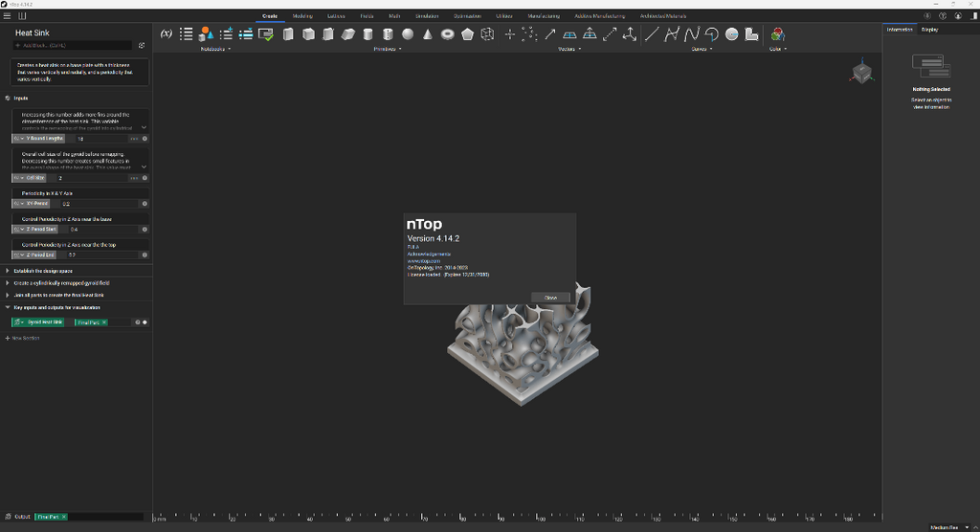This screenshot has width=980, height=532.
Task: Open the Lattices ribbon tab
Action: [336, 16]
